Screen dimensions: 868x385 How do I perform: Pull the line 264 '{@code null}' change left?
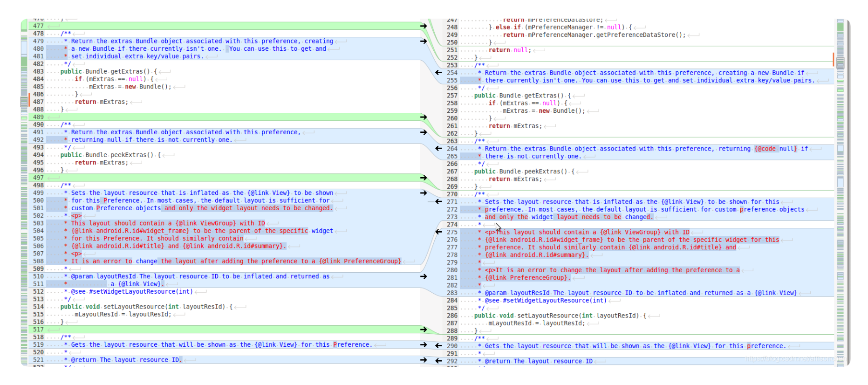pyautogui.click(x=438, y=148)
